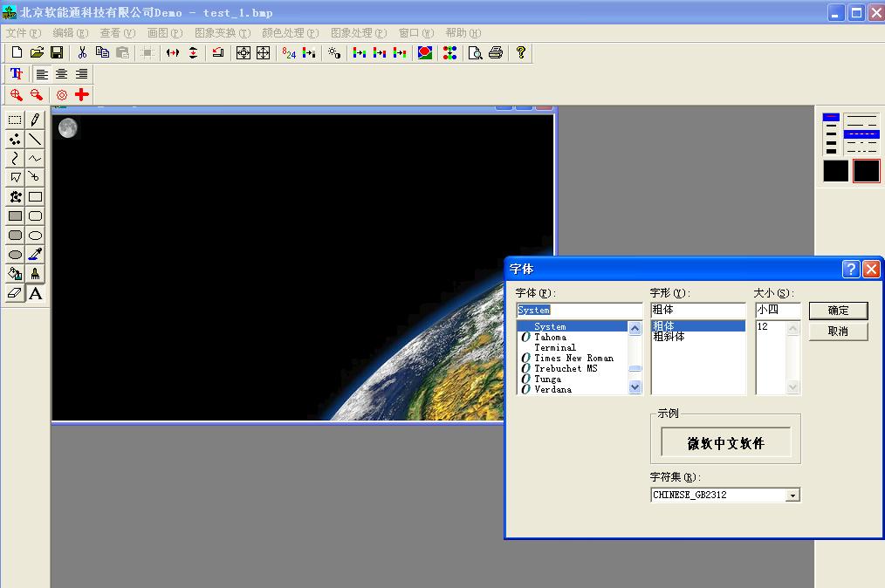Select the red-bordered black color swatch
885x588 pixels.
coord(866,171)
